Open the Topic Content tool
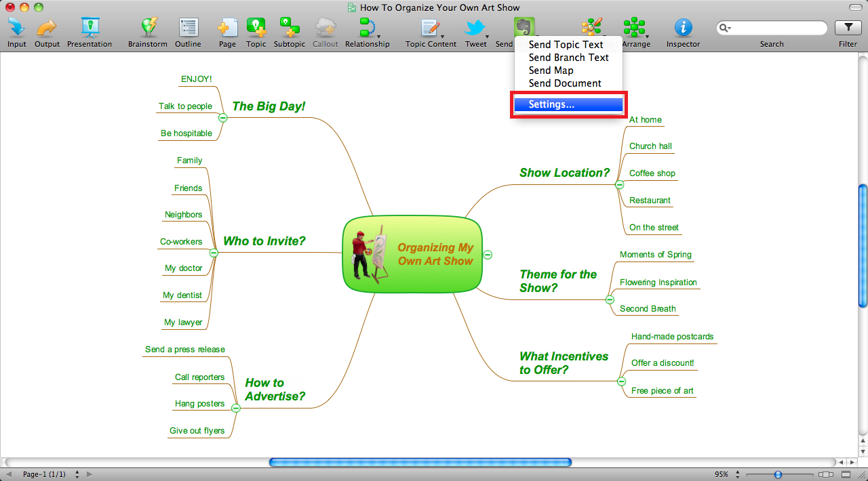Viewport: 868px width, 481px height. (x=431, y=28)
